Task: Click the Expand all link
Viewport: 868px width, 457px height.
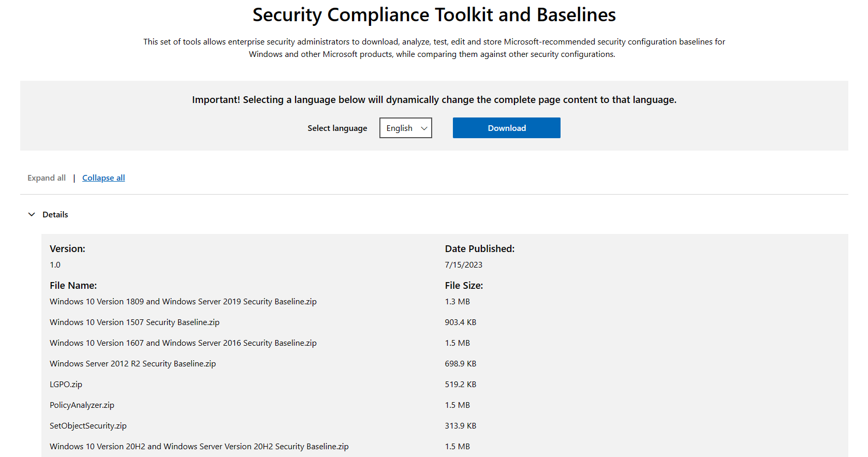Action: (x=47, y=178)
